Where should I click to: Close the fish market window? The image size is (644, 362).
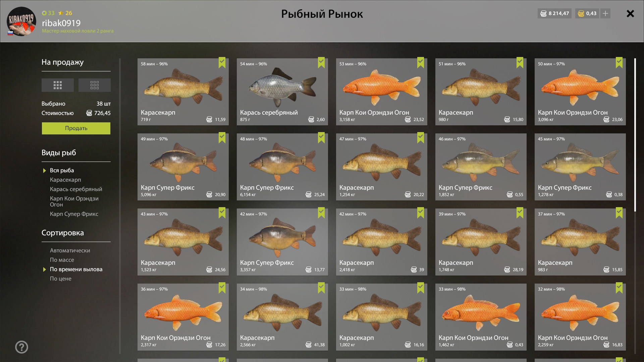pos(630,13)
